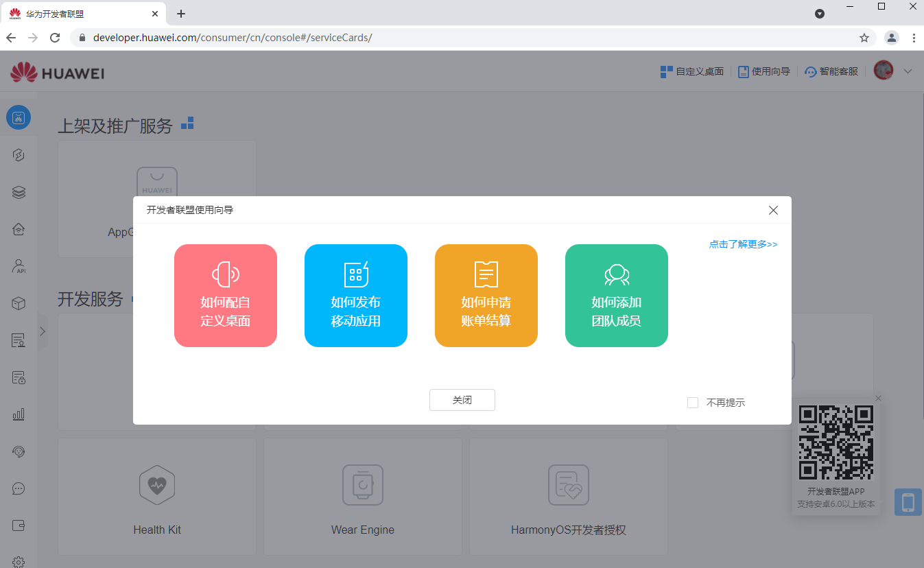Open the settings gear in sidebar

click(x=19, y=562)
